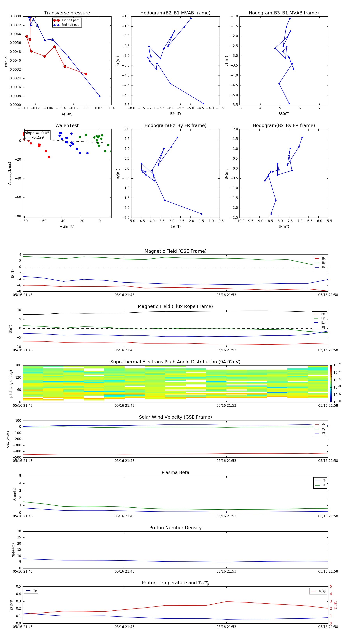Viewport: 351px width, 644px height.
Task: Click '05/16 21:48' tick under GSE magnetic field plot
Action: pyautogui.click(x=124, y=295)
